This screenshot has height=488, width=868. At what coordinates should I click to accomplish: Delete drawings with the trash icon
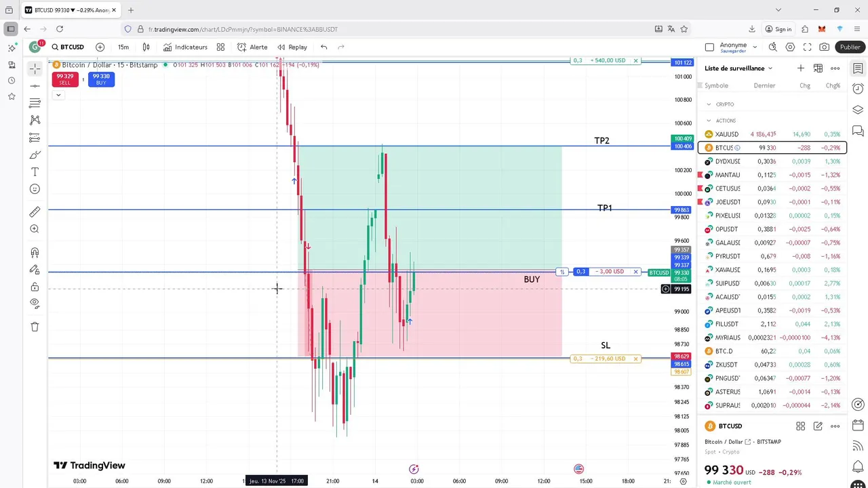point(35,327)
